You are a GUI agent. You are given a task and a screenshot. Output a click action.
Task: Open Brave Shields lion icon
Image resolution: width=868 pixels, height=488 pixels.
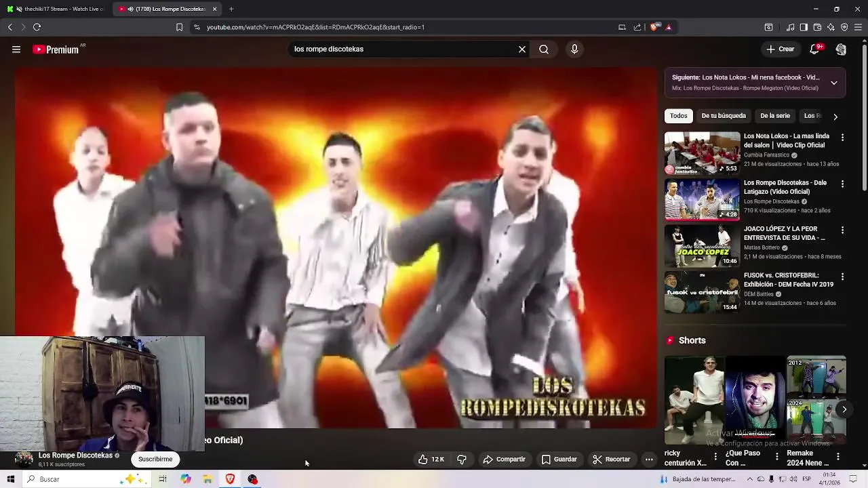click(654, 27)
